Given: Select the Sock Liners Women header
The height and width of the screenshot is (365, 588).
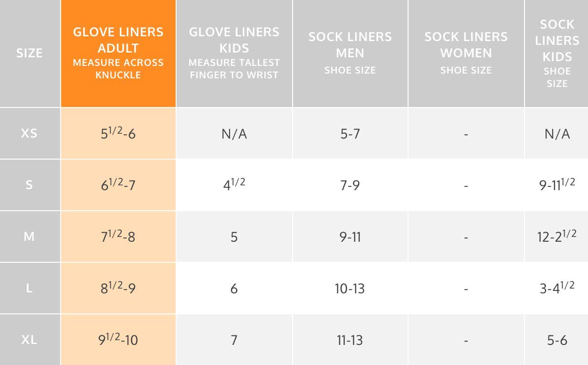Looking at the screenshot, I should (466, 53).
